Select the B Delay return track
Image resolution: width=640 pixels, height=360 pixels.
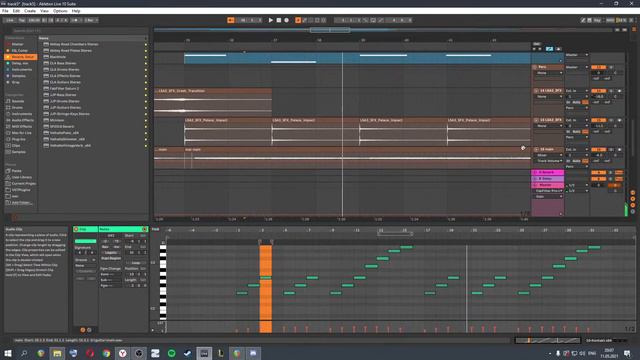(x=547, y=178)
